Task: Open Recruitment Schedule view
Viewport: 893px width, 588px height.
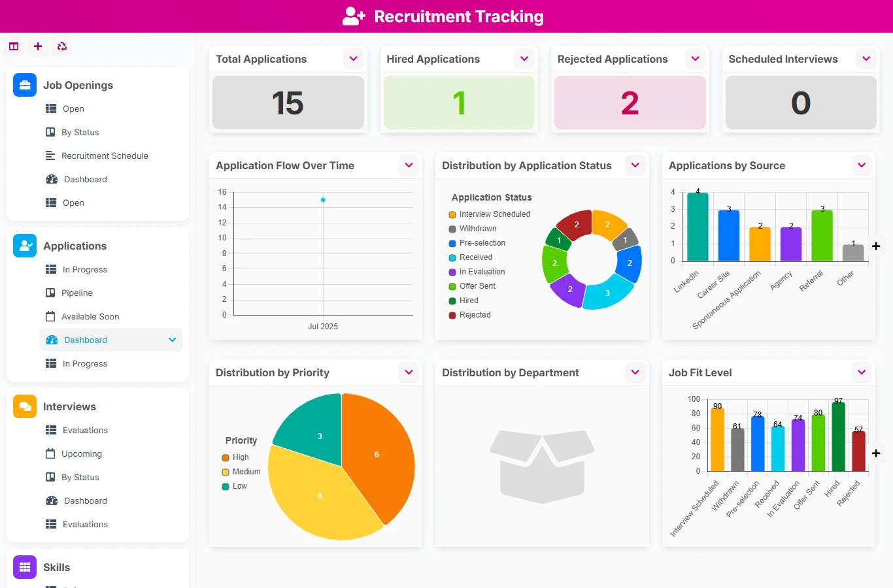Action: [110, 156]
